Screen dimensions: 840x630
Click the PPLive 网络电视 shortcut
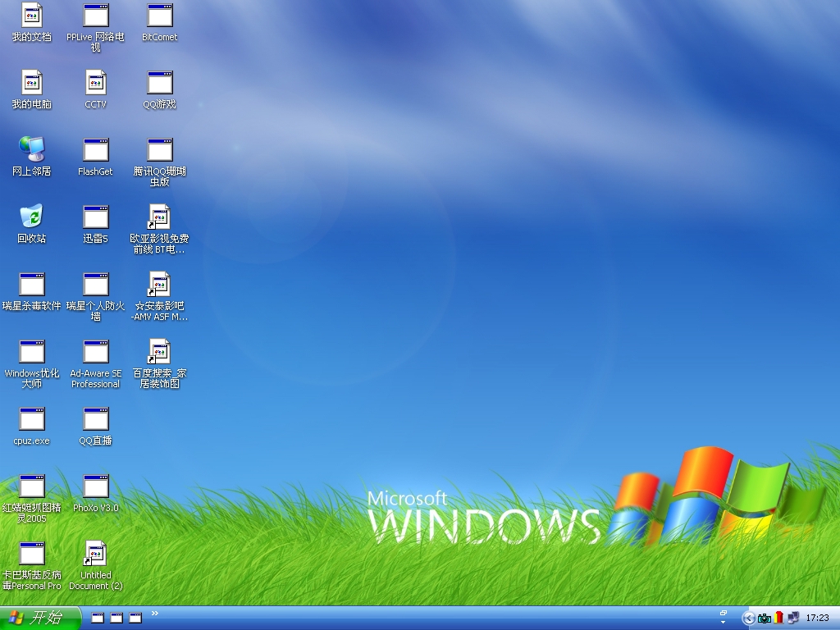click(x=95, y=16)
